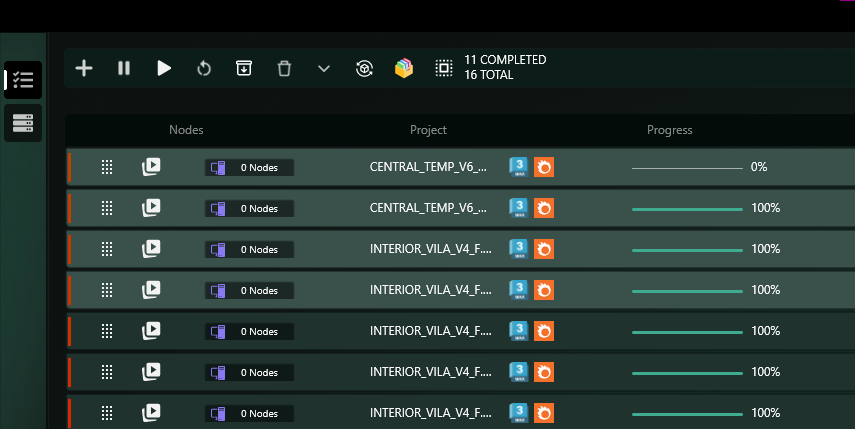Open 0 Nodes selector on last visible INTERIOR_VILA job
This screenshot has width=855, height=429.
[249, 413]
